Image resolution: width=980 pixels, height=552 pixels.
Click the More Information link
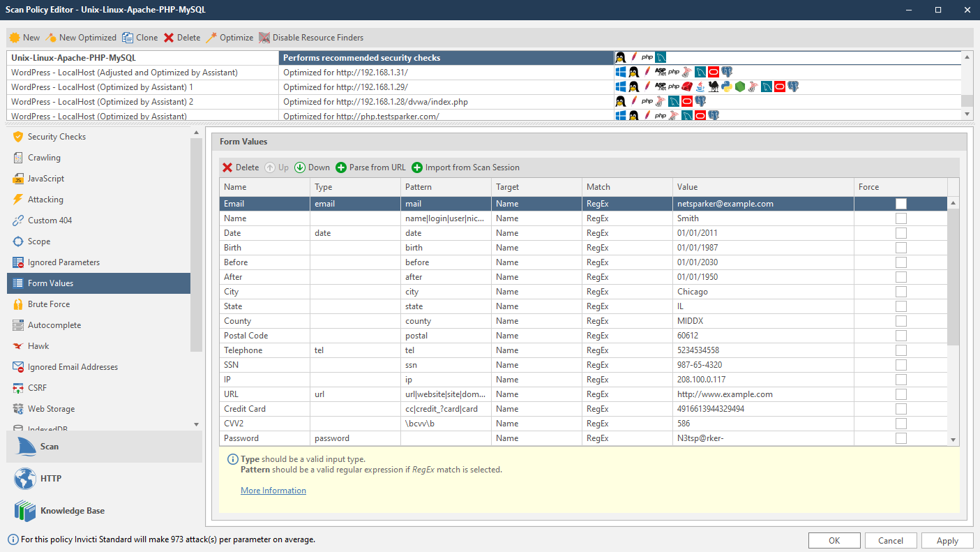click(x=273, y=490)
